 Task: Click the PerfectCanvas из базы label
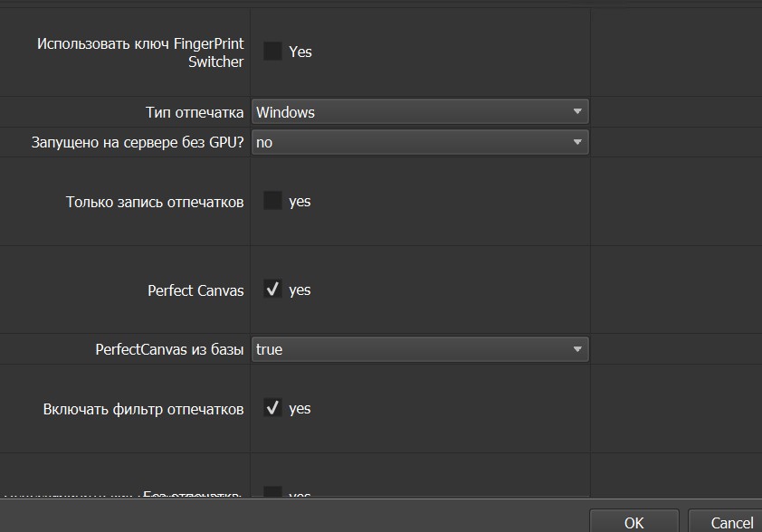[x=169, y=349]
